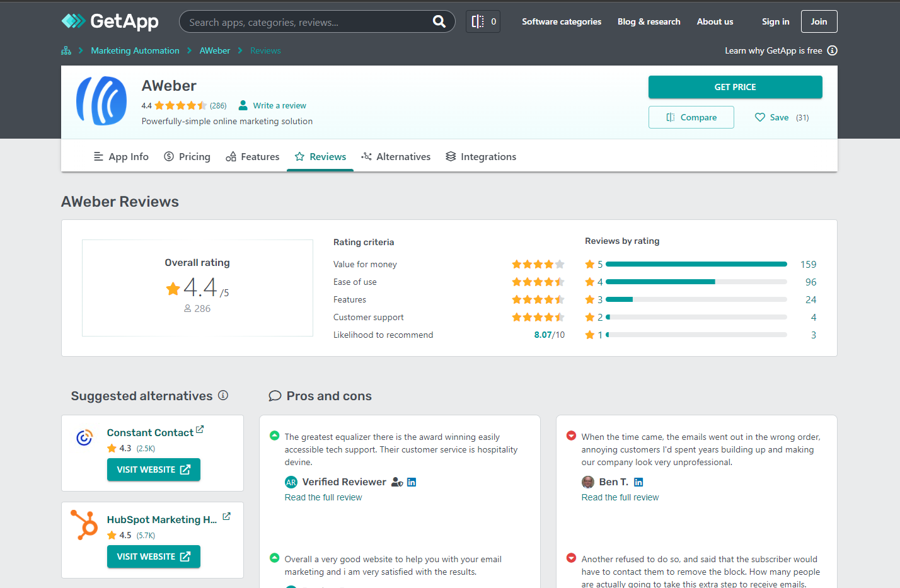
Task: Click the sitemap breadcrumb home icon
Action: coord(66,50)
